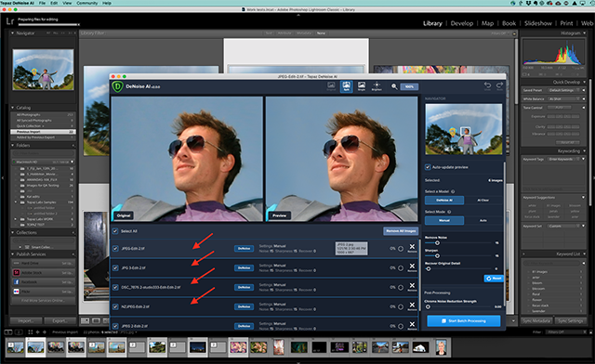This screenshot has height=364, width=595.
Task: Uncheck the DSC_7876 image checkbox
Action: [115, 288]
